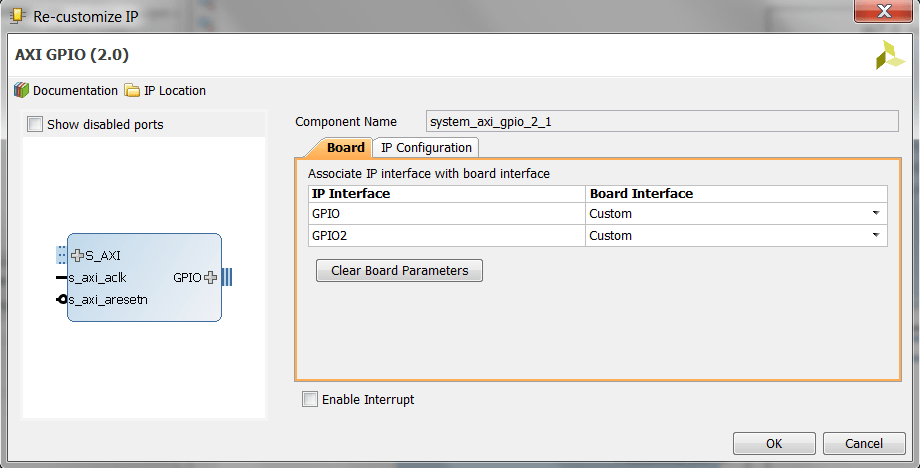This screenshot has width=920, height=468.
Task: Expand the S_AXI interface plus icon
Action: coord(77,256)
